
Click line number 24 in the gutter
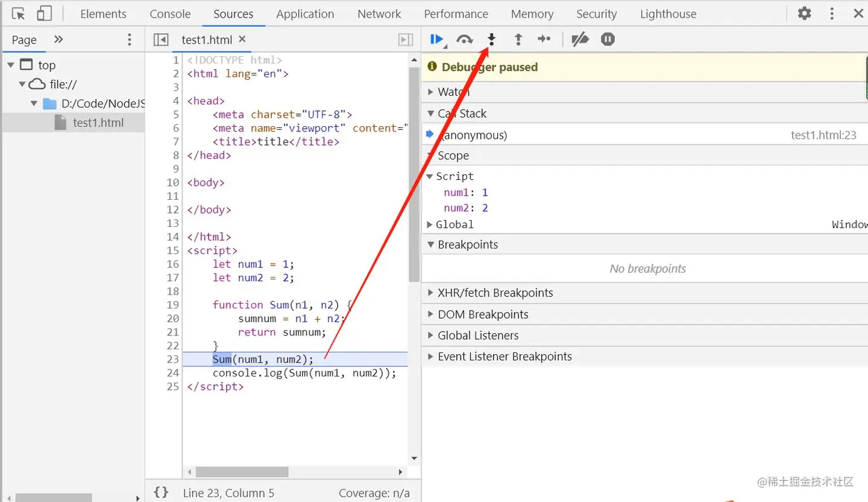tap(173, 373)
